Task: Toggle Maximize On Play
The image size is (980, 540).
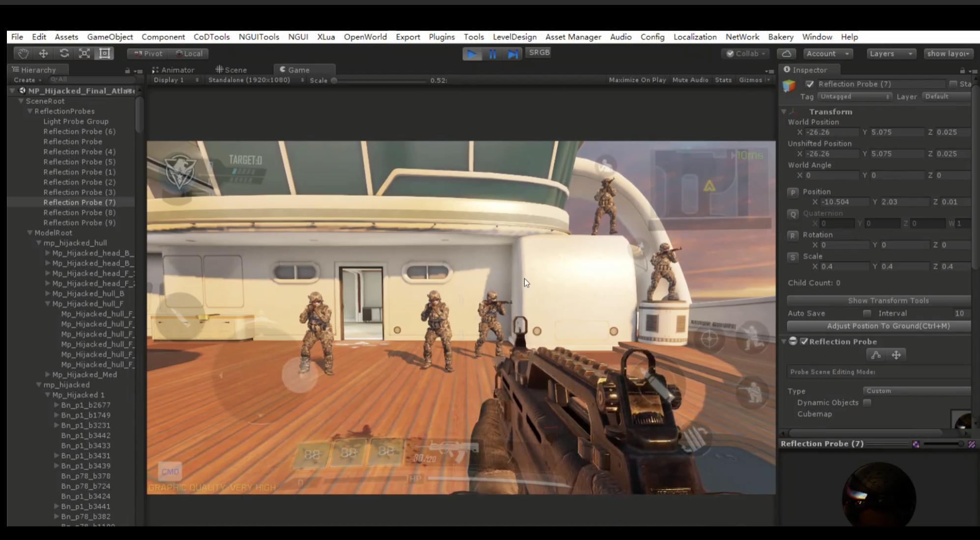Action: 637,80
